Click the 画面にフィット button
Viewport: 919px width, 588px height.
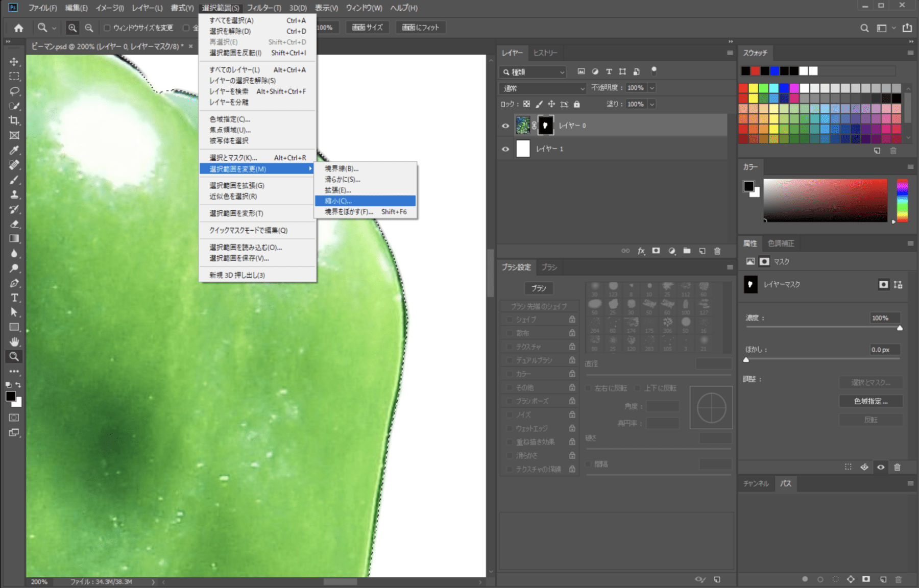420,28
